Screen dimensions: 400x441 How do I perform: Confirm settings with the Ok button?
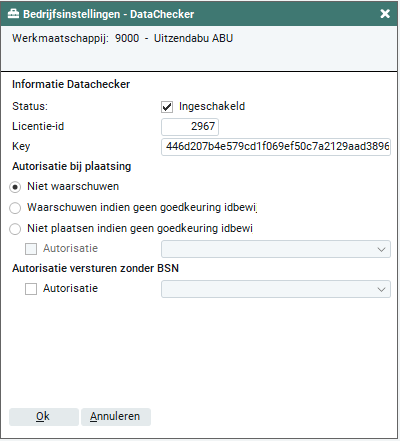click(44, 417)
